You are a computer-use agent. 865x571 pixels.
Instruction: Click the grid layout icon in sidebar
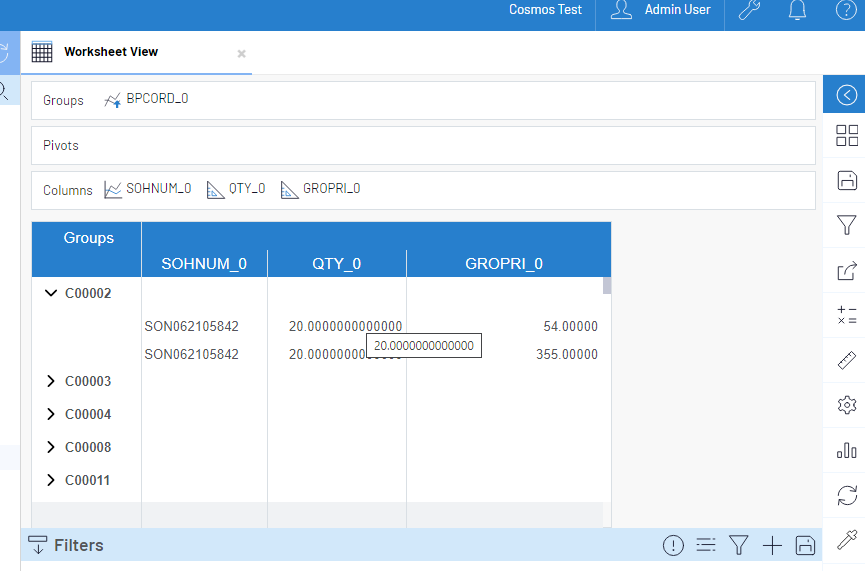click(x=846, y=136)
